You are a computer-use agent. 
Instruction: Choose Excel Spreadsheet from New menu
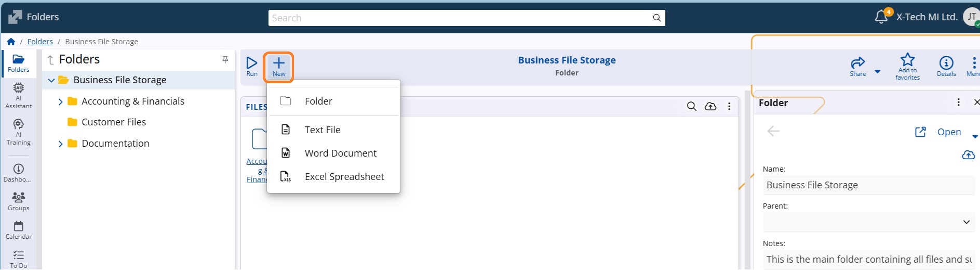pos(333,177)
